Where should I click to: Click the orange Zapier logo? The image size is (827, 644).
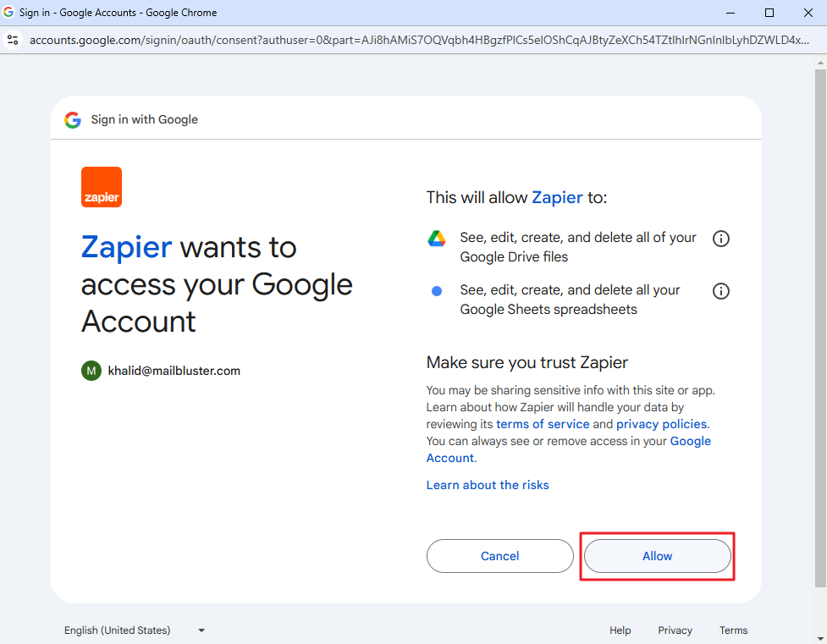[102, 187]
